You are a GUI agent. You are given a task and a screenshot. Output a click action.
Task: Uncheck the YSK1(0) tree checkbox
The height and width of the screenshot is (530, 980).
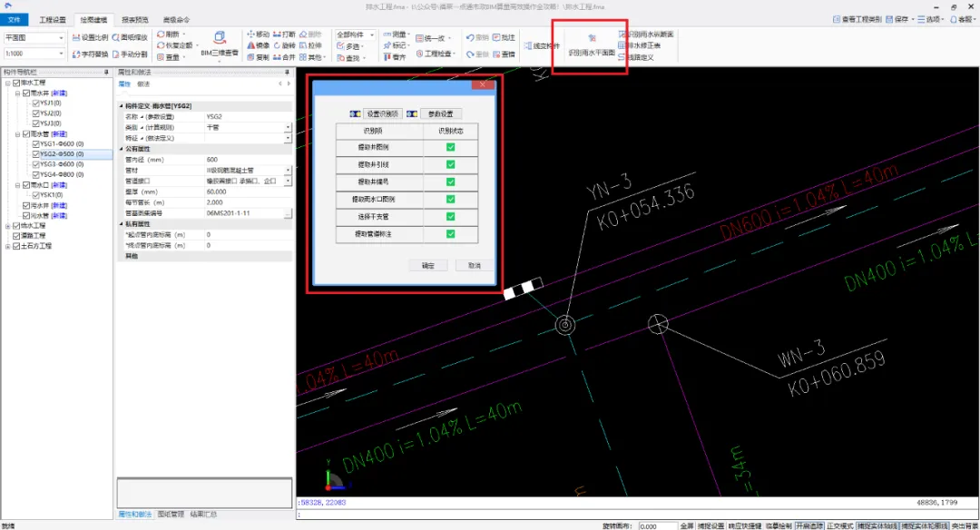35,195
